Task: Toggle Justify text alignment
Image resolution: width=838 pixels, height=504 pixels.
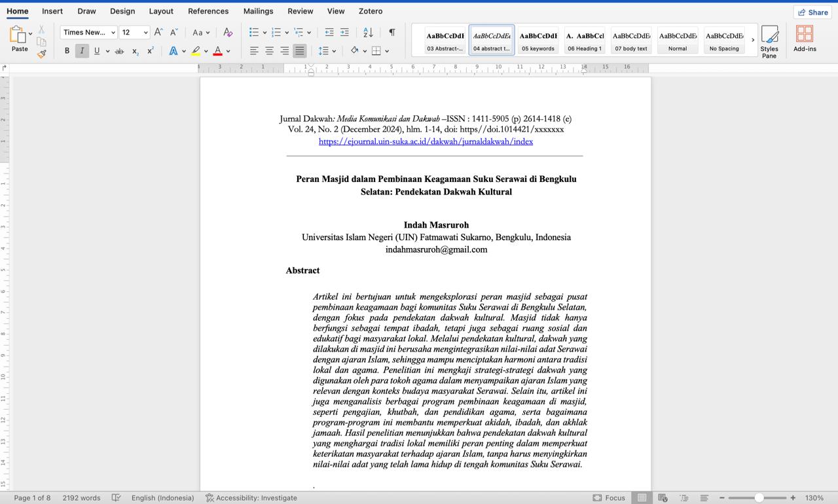Action: 299,51
